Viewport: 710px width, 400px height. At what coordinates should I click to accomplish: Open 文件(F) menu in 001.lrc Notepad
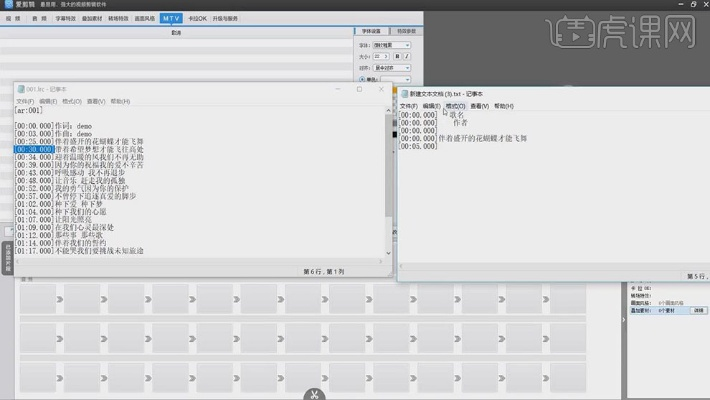25,101
